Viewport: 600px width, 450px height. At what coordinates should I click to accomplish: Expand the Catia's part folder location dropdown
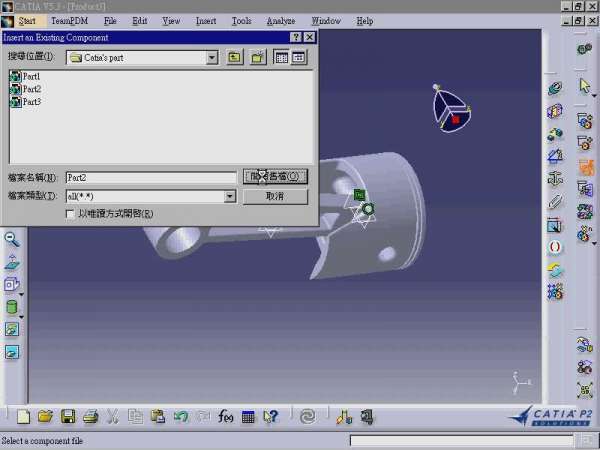[212, 58]
